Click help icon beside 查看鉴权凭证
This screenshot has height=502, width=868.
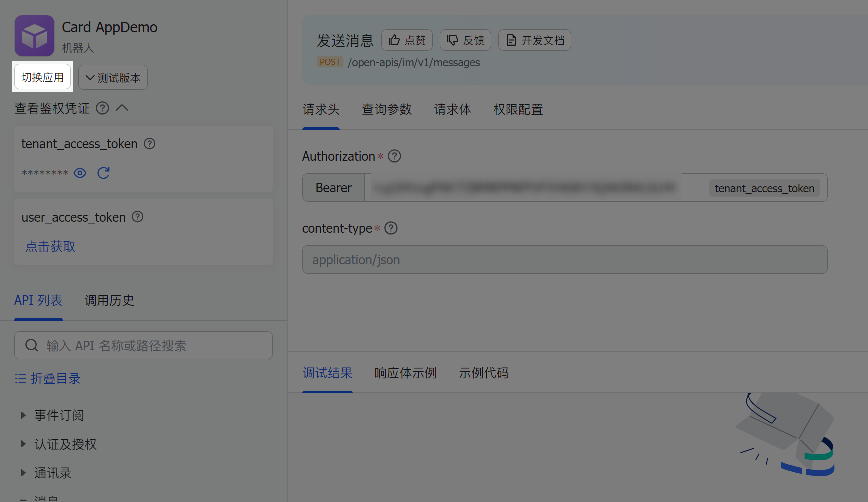(102, 108)
